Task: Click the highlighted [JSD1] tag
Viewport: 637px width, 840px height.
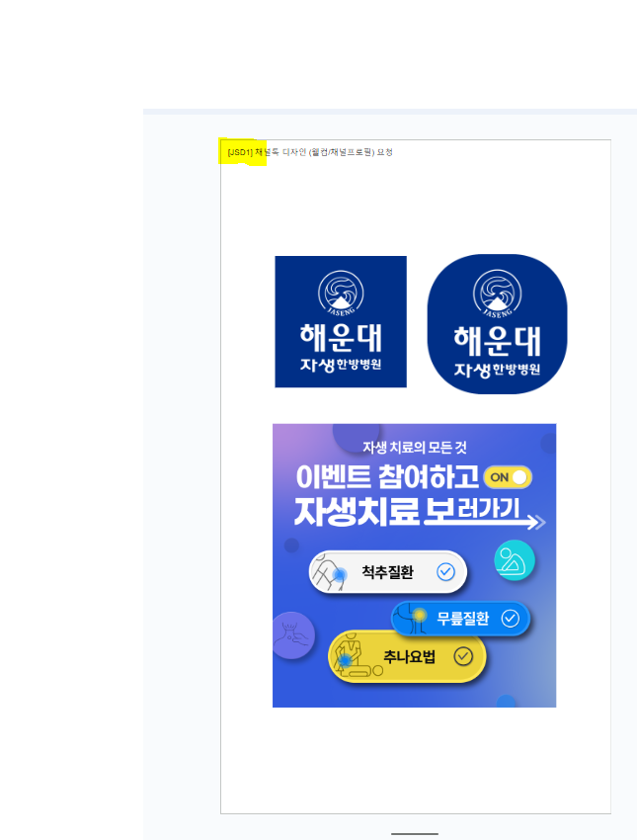Action: point(240,152)
